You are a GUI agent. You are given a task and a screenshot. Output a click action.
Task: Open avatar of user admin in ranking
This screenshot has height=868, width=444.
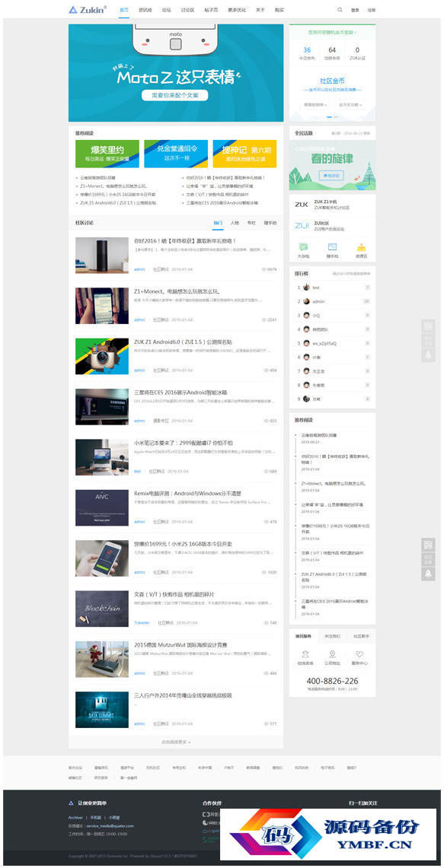306,301
